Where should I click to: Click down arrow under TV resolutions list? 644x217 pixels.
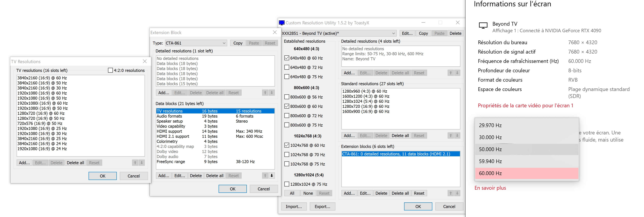[141, 163]
